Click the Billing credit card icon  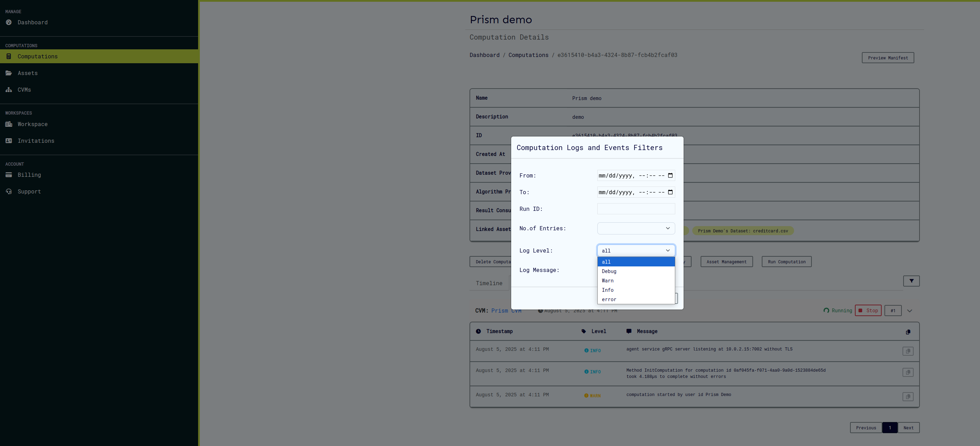click(x=9, y=175)
